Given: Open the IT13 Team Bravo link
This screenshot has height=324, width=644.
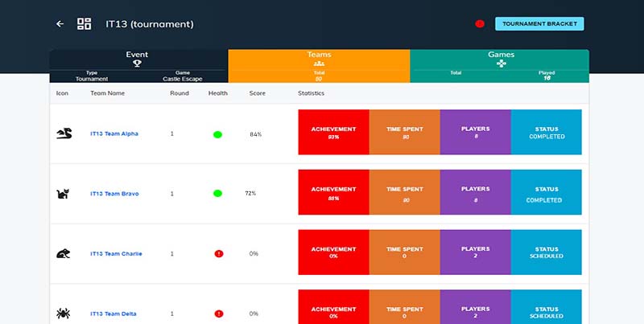Looking at the screenshot, I should coord(114,194).
